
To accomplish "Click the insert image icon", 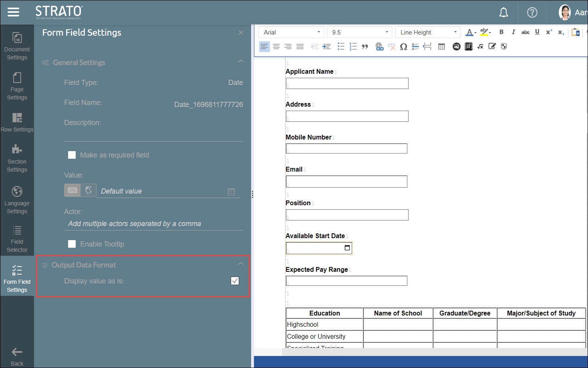I will coord(456,47).
